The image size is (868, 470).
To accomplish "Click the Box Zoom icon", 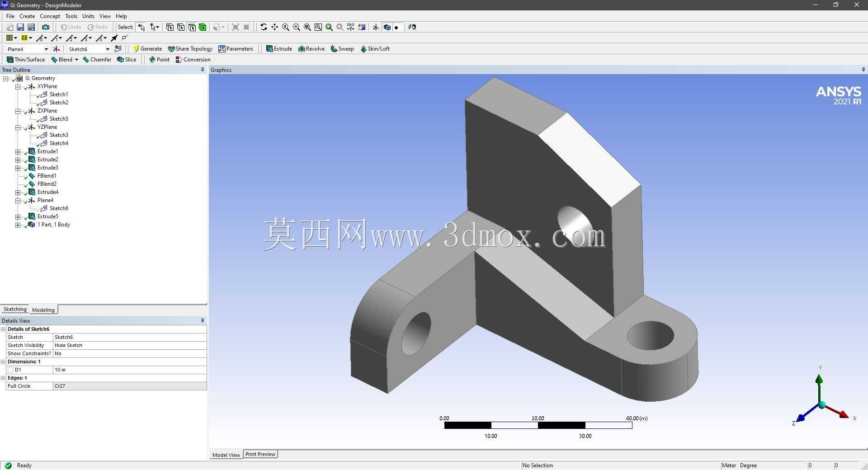I will 297,27.
